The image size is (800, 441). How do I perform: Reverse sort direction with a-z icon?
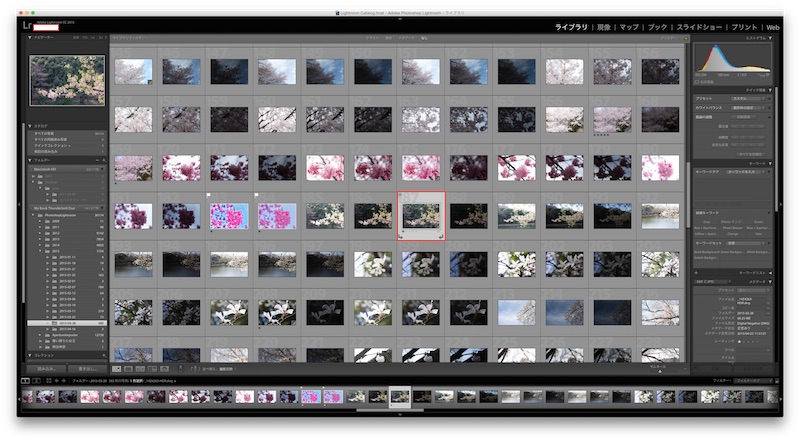pos(194,369)
